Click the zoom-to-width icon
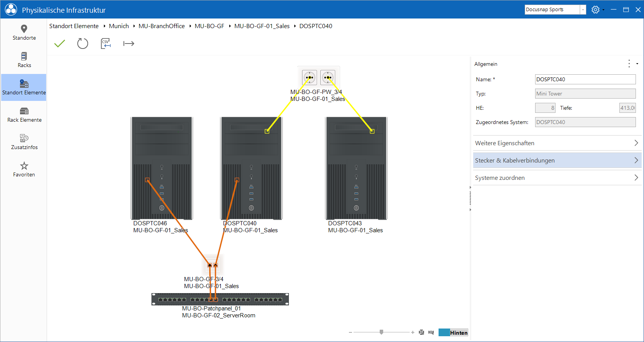The width and height of the screenshot is (644, 342). 431,332
